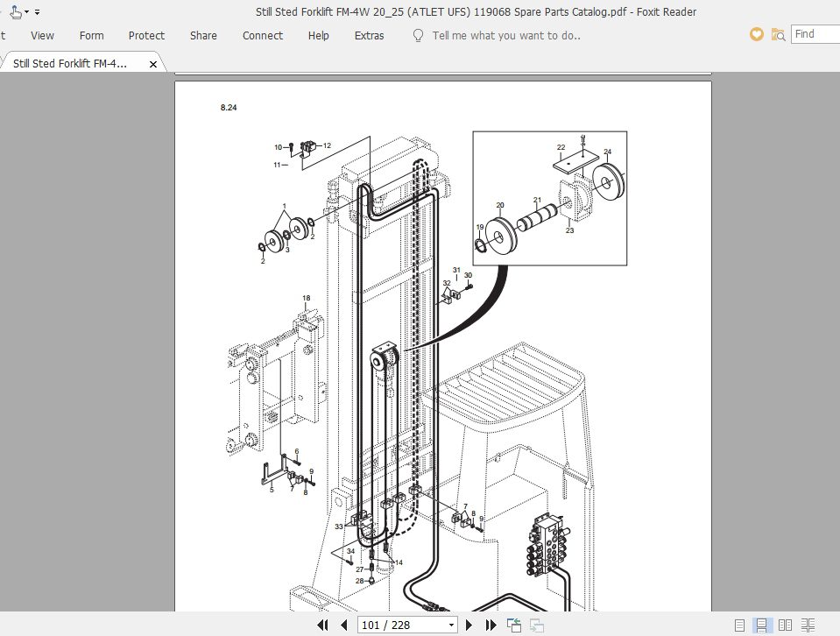Open the Hand tool dropdown arrow
840x636 pixels.
coord(26,11)
